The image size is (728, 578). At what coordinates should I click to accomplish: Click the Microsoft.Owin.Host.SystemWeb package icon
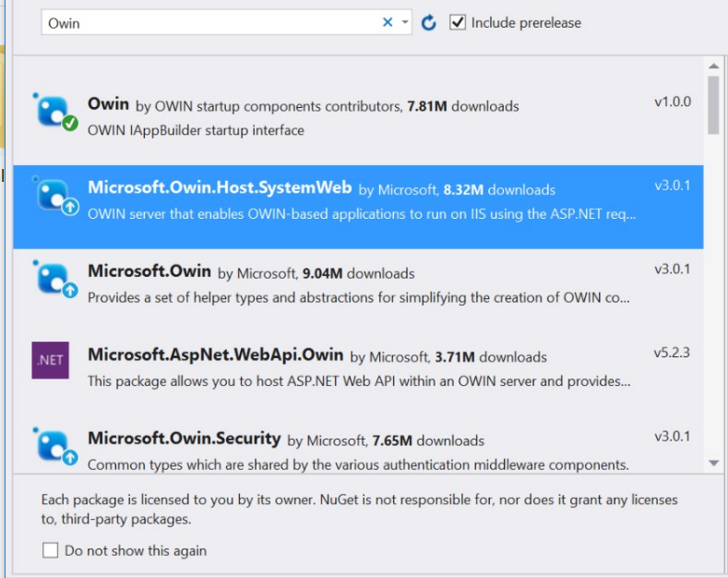pos(53,195)
